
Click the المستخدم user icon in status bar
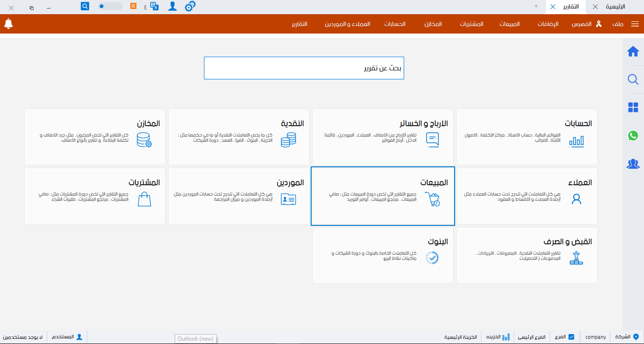pos(79,337)
